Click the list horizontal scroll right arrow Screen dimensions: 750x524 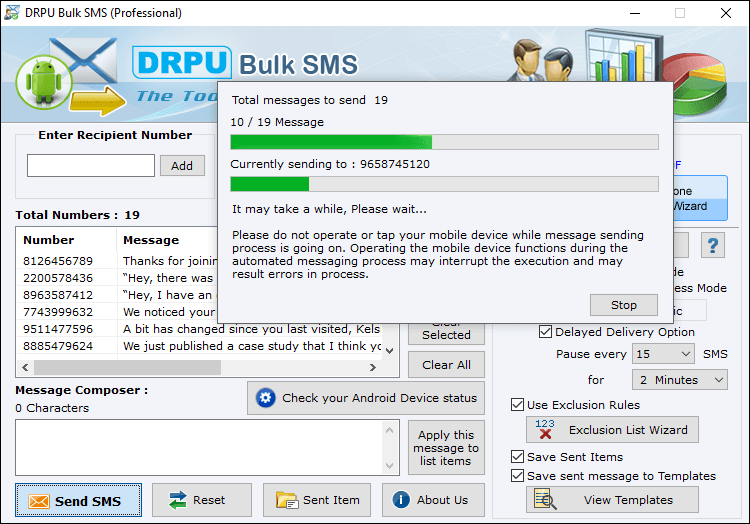point(373,367)
